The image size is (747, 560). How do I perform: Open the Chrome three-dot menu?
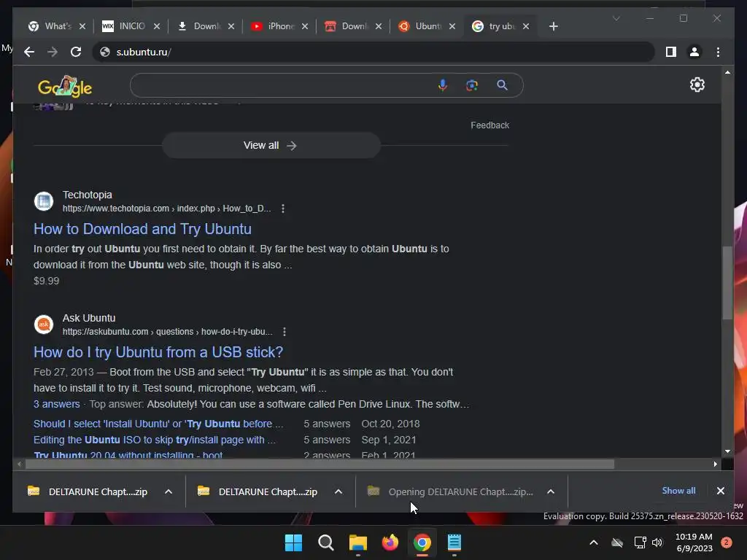(718, 52)
